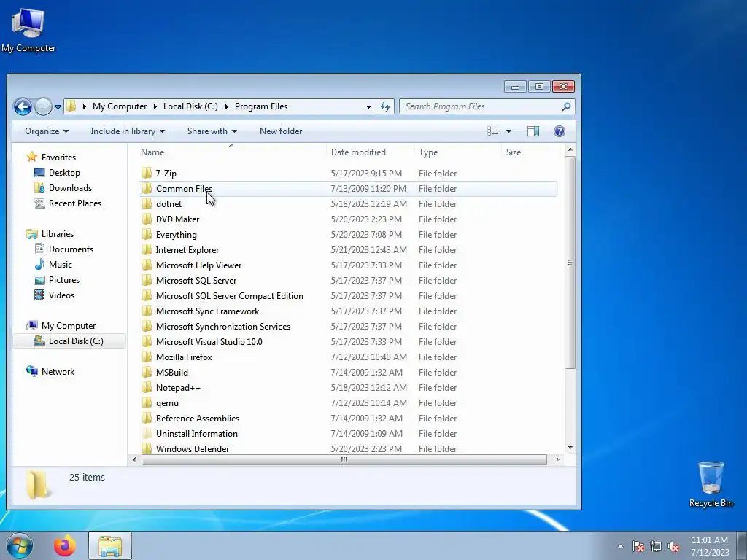The image size is (747, 560).
Task: Show hidden system tray icons arrow
Action: pyautogui.click(x=620, y=546)
